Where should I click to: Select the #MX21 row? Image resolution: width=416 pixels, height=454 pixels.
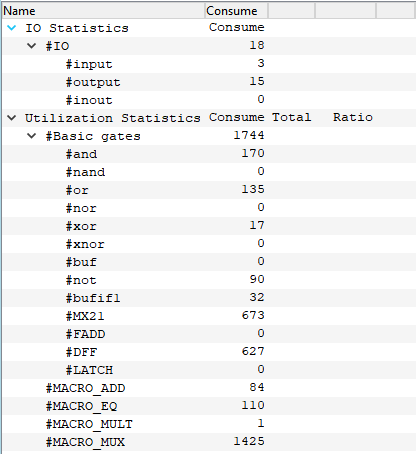click(x=209, y=316)
